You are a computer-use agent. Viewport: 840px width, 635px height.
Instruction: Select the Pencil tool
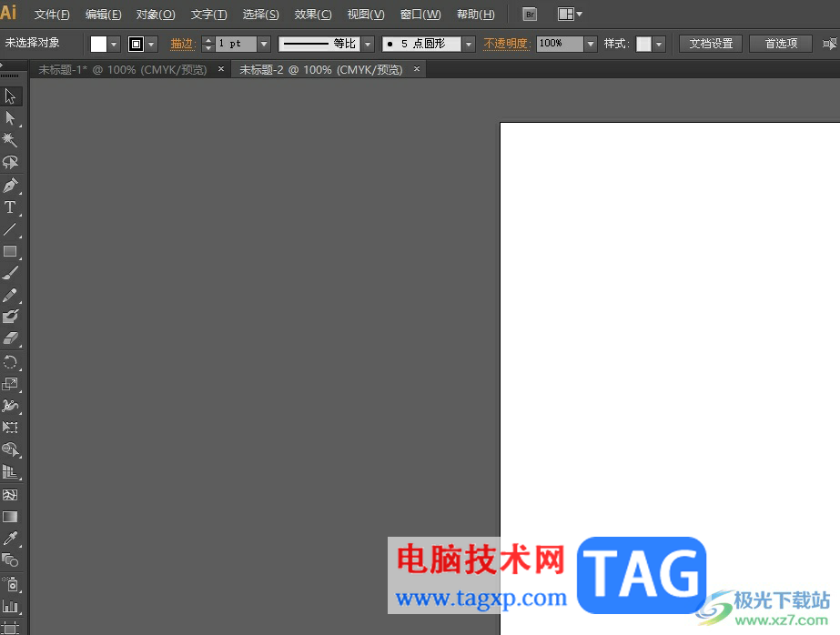click(10, 295)
